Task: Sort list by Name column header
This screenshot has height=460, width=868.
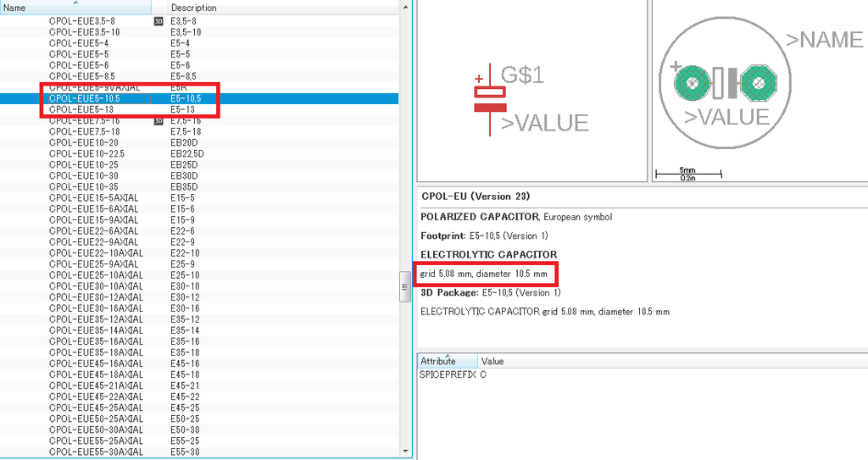Action: [x=75, y=7]
